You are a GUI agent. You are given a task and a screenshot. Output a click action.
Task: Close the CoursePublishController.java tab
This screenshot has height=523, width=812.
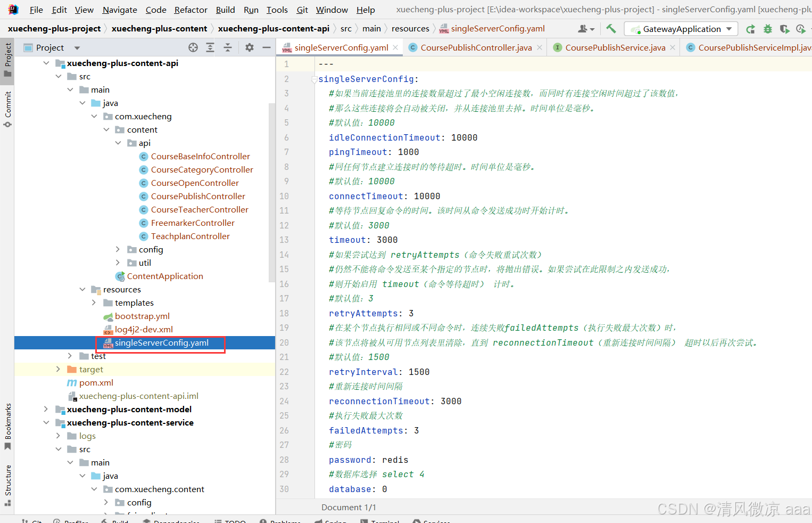pos(540,47)
